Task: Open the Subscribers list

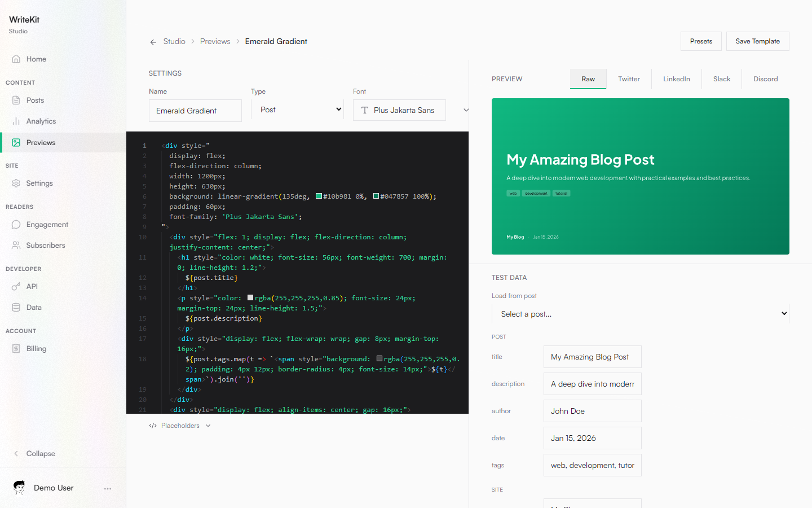Action: (x=45, y=245)
